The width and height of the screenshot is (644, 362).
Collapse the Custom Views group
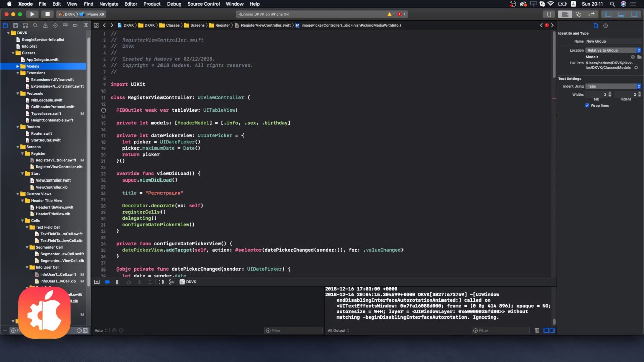pos(18,194)
